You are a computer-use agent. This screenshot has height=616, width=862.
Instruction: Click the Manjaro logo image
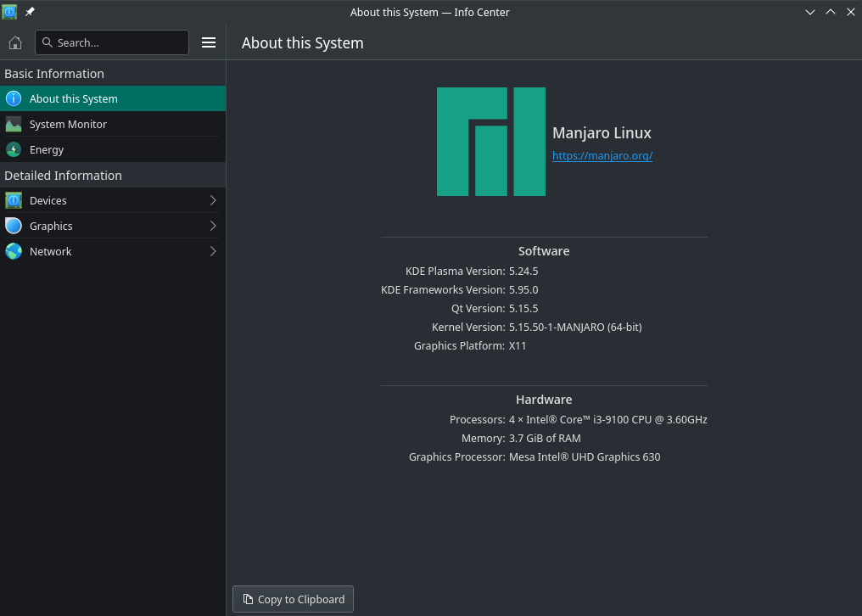click(x=491, y=142)
